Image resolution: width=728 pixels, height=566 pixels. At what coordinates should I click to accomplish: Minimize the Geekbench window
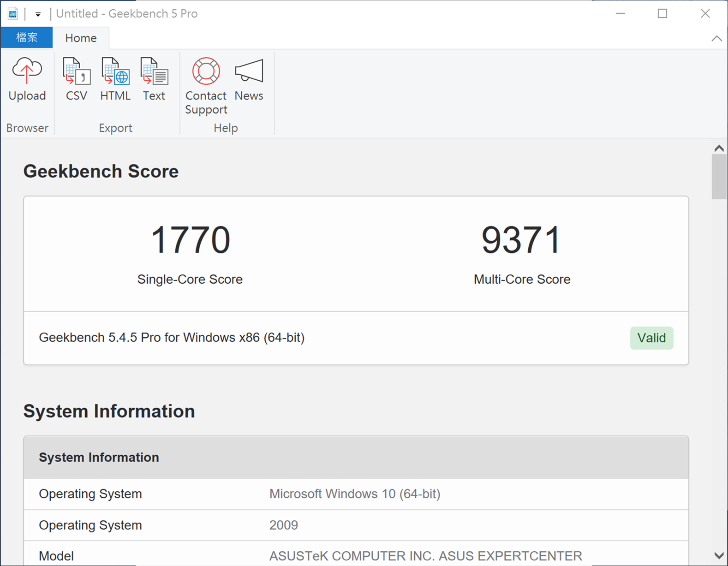(x=620, y=14)
